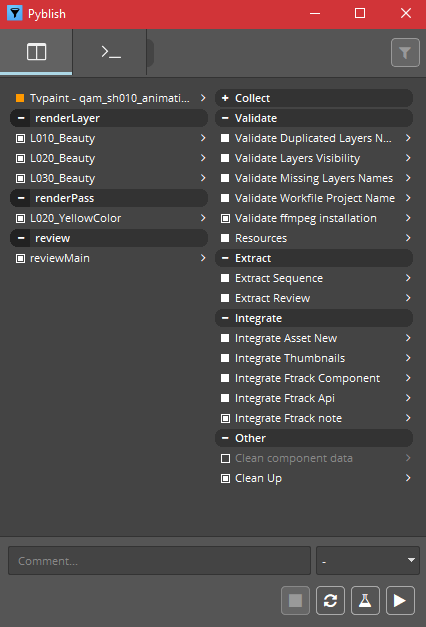Viewport: 426px width, 627px height.
Task: Select the Clean Up plugin row
Action: (314, 478)
